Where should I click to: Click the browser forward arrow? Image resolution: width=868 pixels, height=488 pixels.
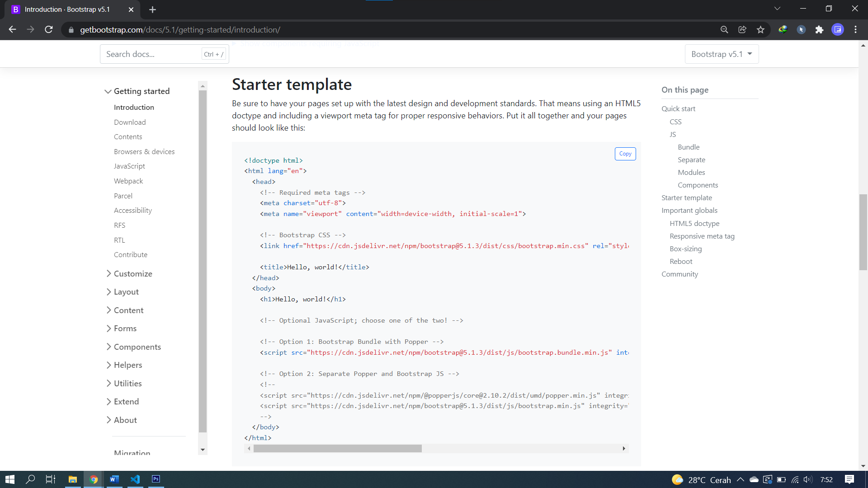[30, 29]
